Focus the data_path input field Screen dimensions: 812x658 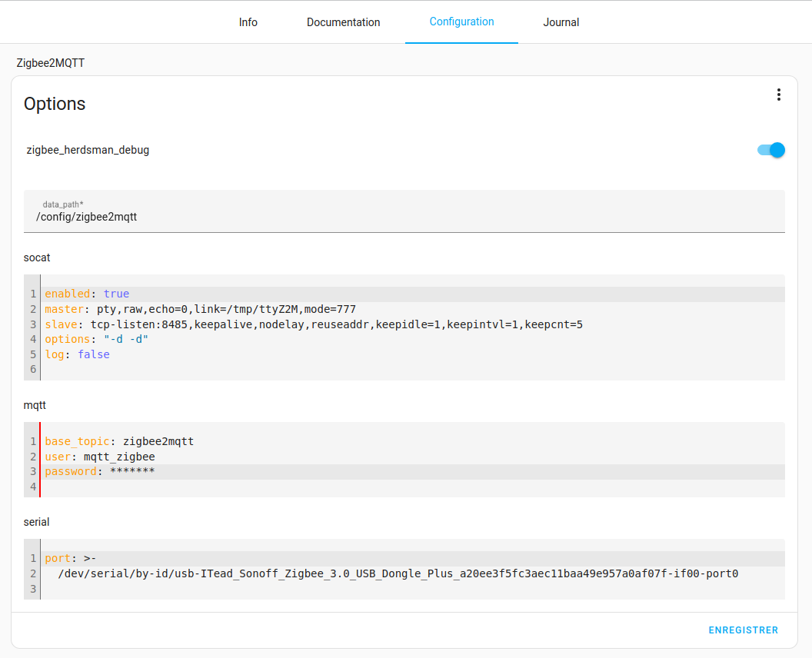(404, 211)
